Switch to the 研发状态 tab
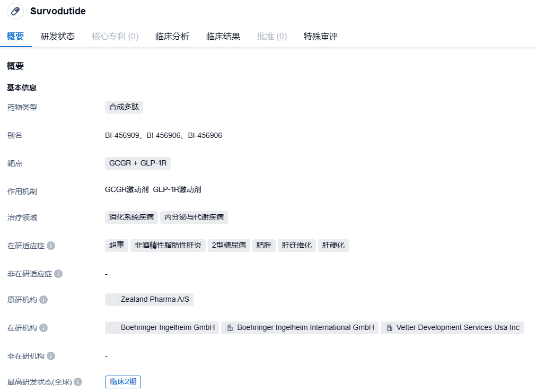Viewport: 536px width, 392px height. 58,37
